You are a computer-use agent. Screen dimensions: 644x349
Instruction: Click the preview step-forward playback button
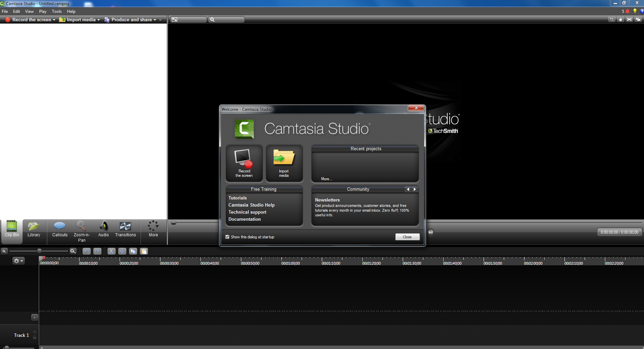[x=431, y=232]
